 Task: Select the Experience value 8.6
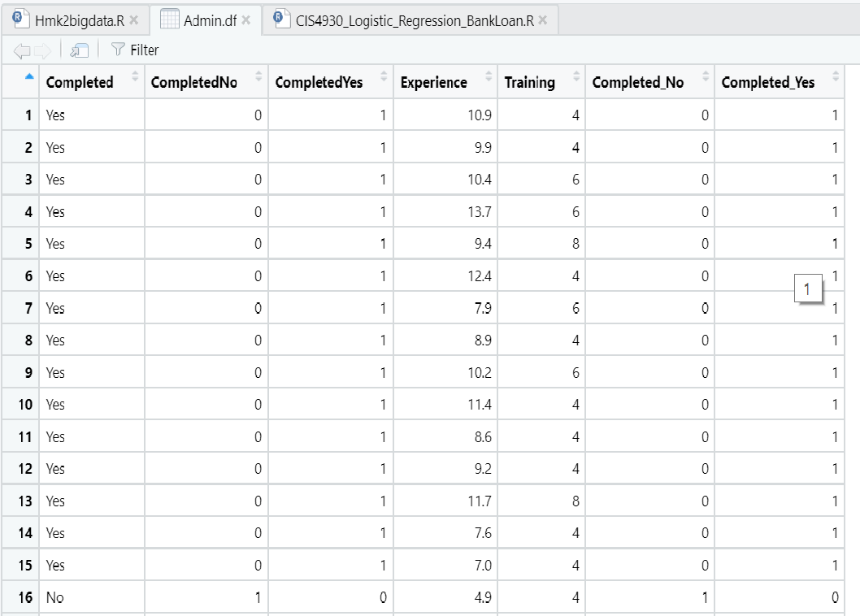[483, 436]
